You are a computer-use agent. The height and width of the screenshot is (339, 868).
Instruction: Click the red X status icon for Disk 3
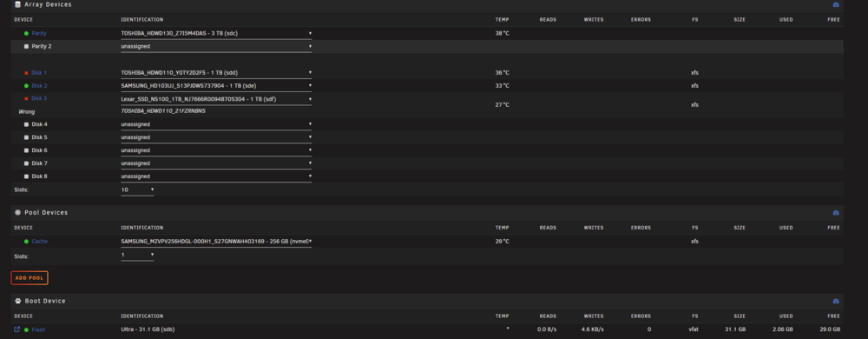point(26,98)
